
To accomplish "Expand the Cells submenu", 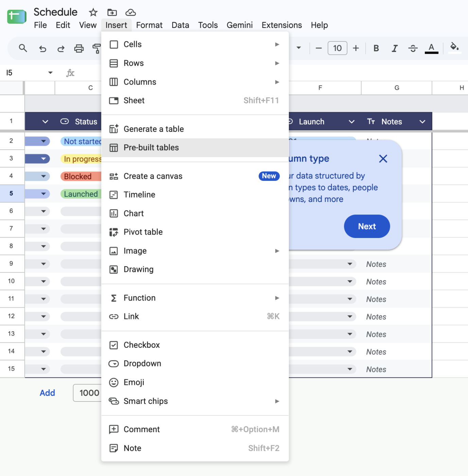I will 195,45.
